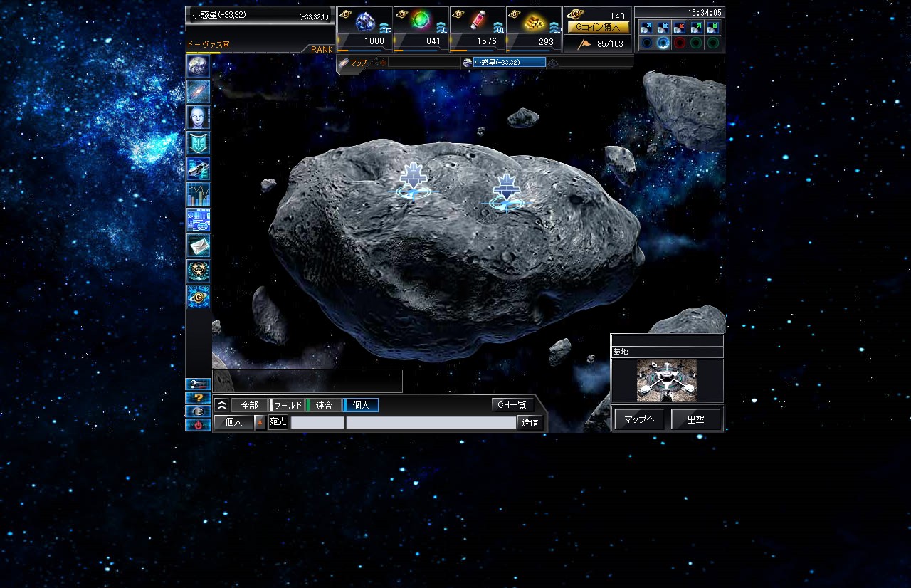Screen dimensions: 911x588
Task: Click the small base icon after マップ tab
Action: (381, 63)
